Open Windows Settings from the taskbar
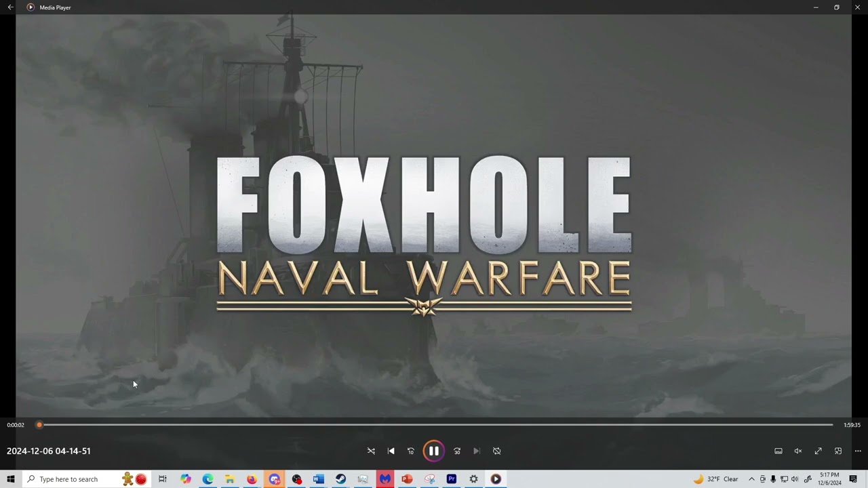This screenshot has width=868, height=488. tap(473, 479)
